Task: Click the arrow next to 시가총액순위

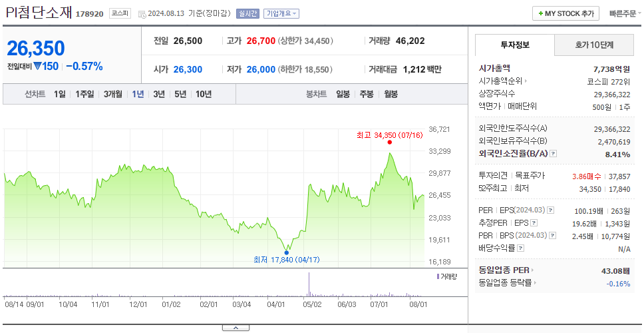Action: tap(526, 81)
